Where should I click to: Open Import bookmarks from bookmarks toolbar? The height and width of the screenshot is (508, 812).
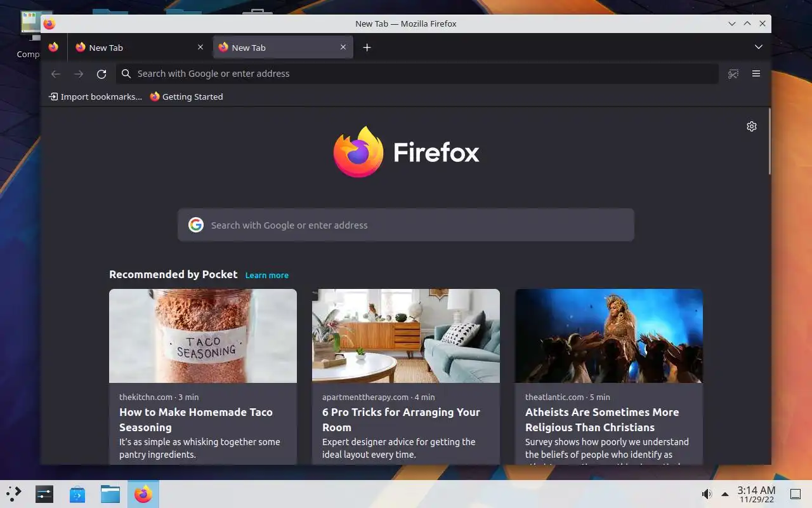pos(96,97)
